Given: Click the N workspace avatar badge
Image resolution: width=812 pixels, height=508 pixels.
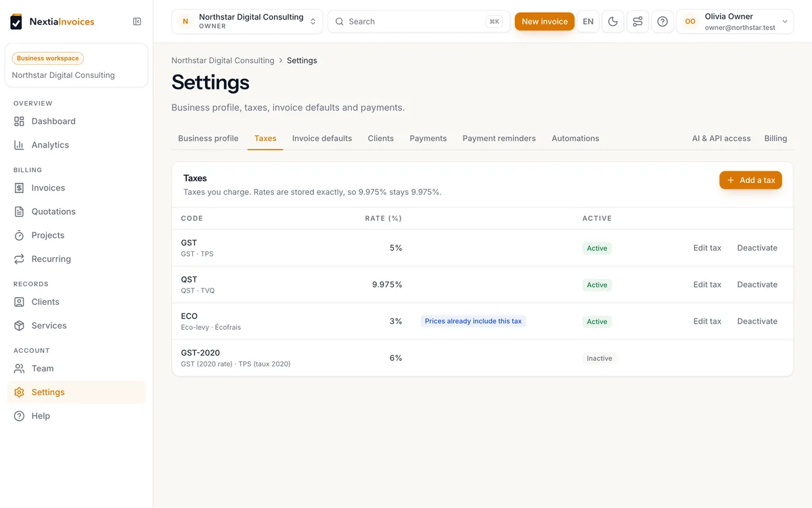Looking at the screenshot, I should click(185, 22).
